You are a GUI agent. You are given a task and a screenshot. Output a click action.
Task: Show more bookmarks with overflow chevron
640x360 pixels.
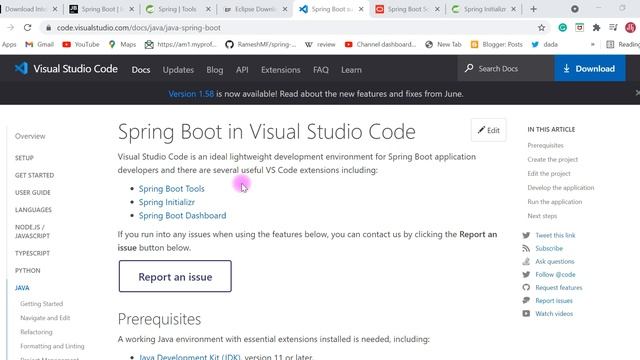(592, 44)
